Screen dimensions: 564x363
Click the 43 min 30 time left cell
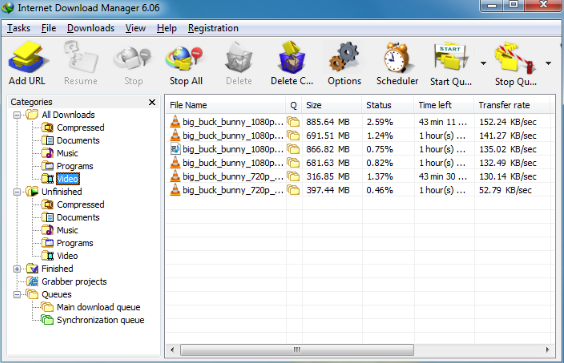[442, 177]
